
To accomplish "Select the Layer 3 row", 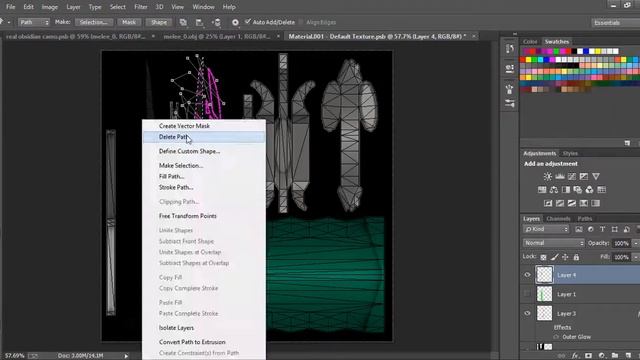I will coord(580,313).
